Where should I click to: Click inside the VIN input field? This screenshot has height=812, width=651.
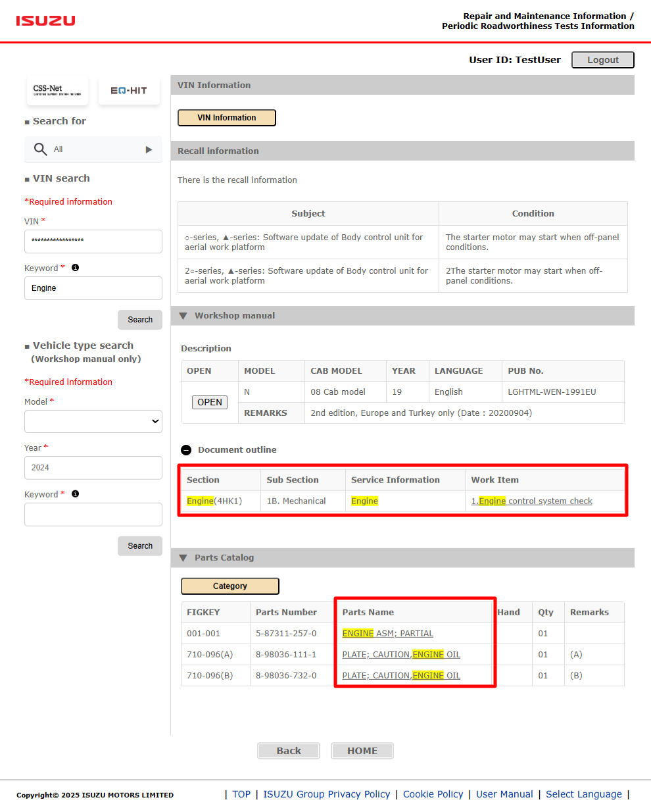[93, 241]
